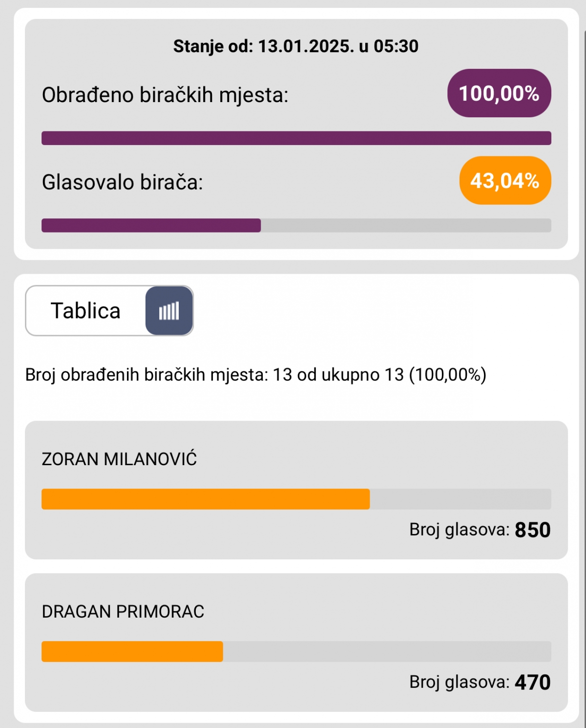
Task: Click the 43,04% turnout badge
Action: (505, 181)
